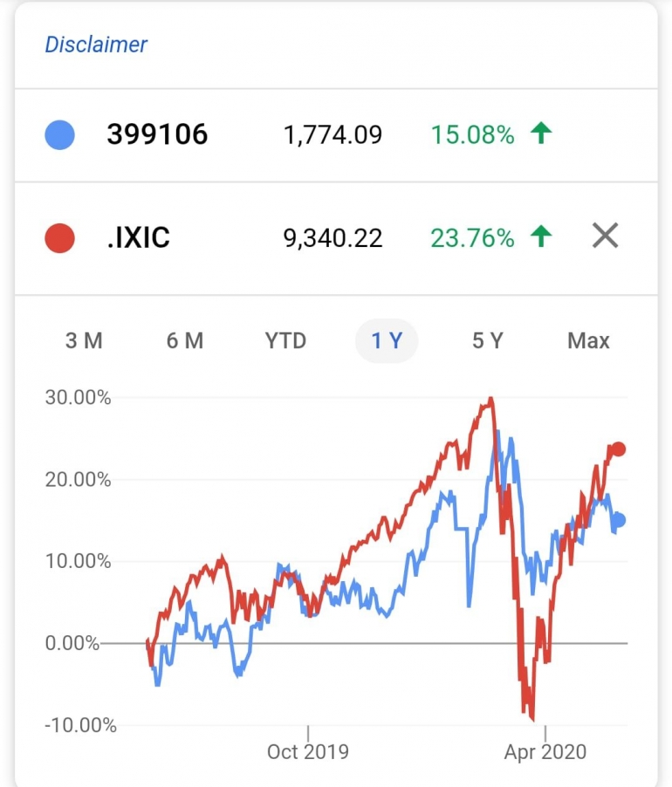Choose the YTD time range
This screenshot has height=787, width=672.
(285, 340)
